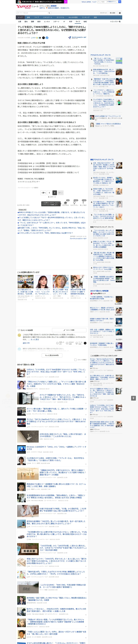138x644 pixels.
Task: Click the purple arrow on top banner
Action: (66, 2)
